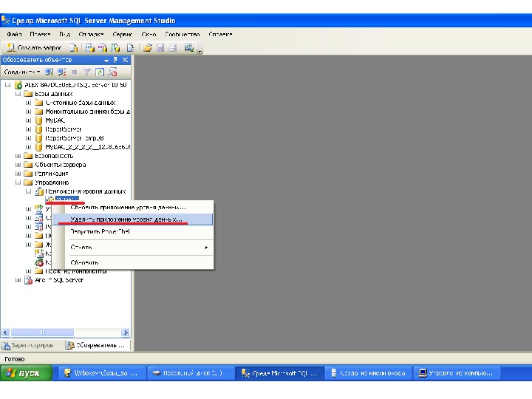Open the Object Explorer panel position dropdown arrow

click(106, 61)
